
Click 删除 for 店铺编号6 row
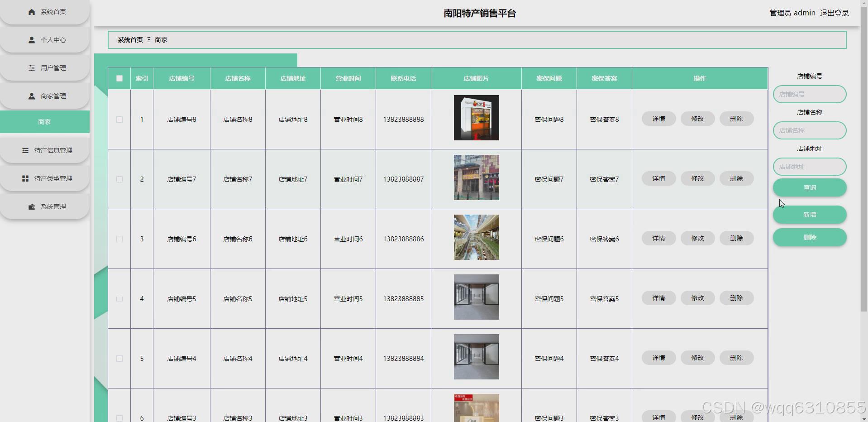point(737,238)
